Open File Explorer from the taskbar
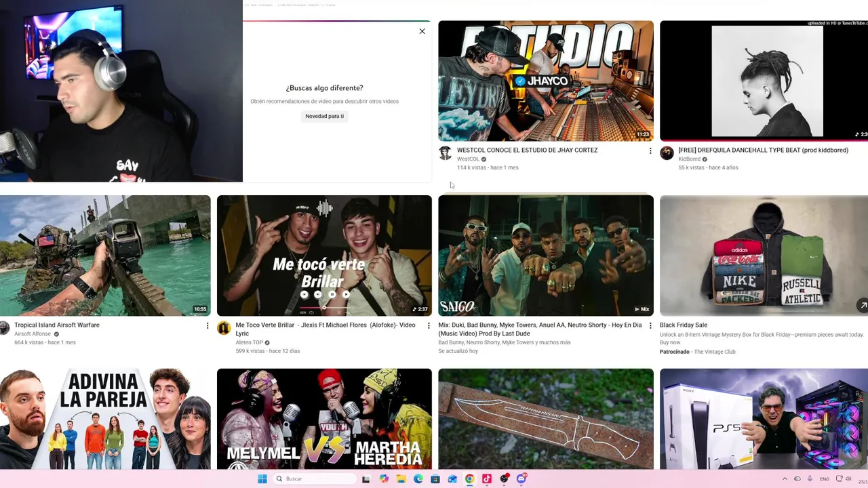868x488 pixels. (401, 479)
